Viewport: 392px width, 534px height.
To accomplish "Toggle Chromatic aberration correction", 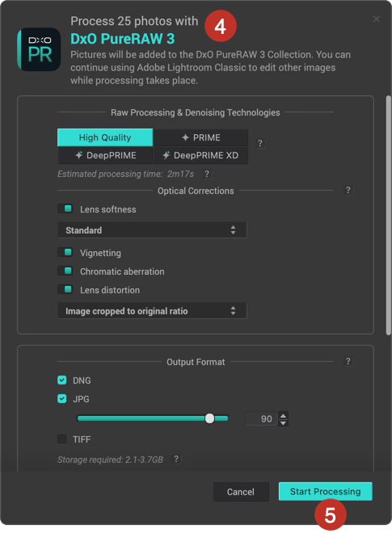I will [x=65, y=271].
